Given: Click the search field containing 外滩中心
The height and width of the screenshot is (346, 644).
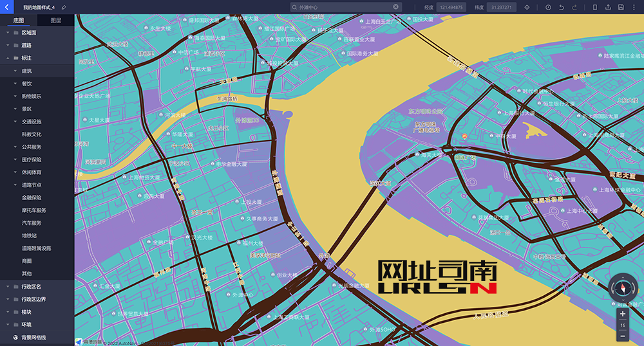Looking at the screenshot, I should (x=346, y=7).
